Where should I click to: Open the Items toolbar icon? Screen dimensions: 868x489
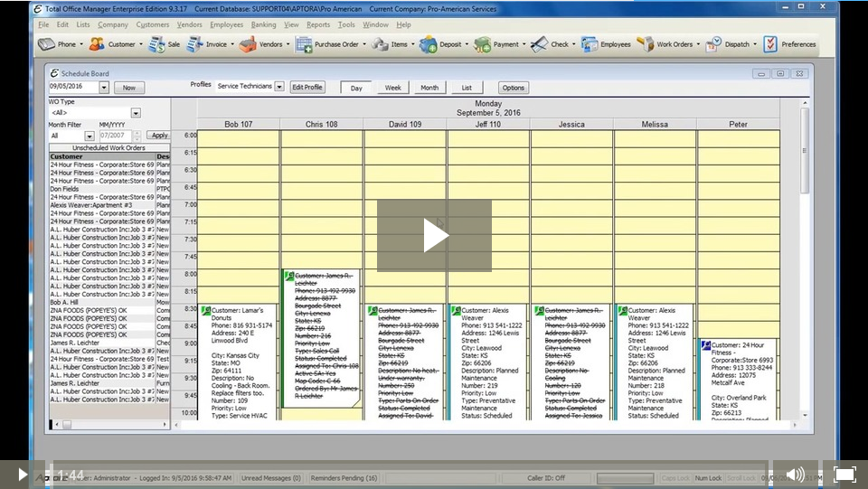(x=380, y=44)
